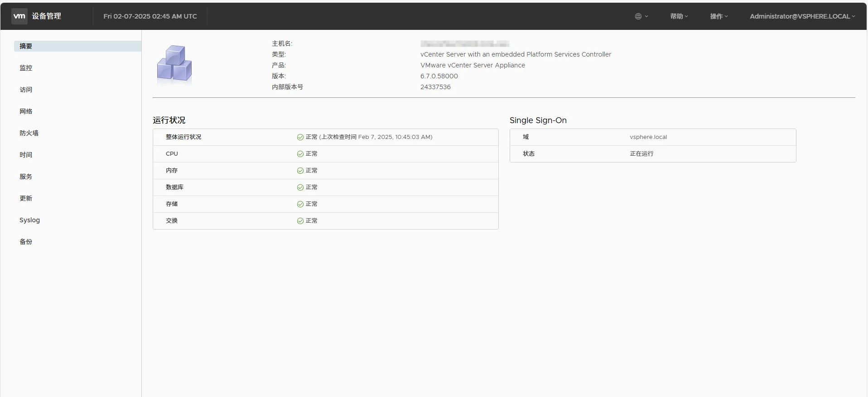The width and height of the screenshot is (868, 397).
Task: Click the 运行状况 section heading
Action: point(169,120)
